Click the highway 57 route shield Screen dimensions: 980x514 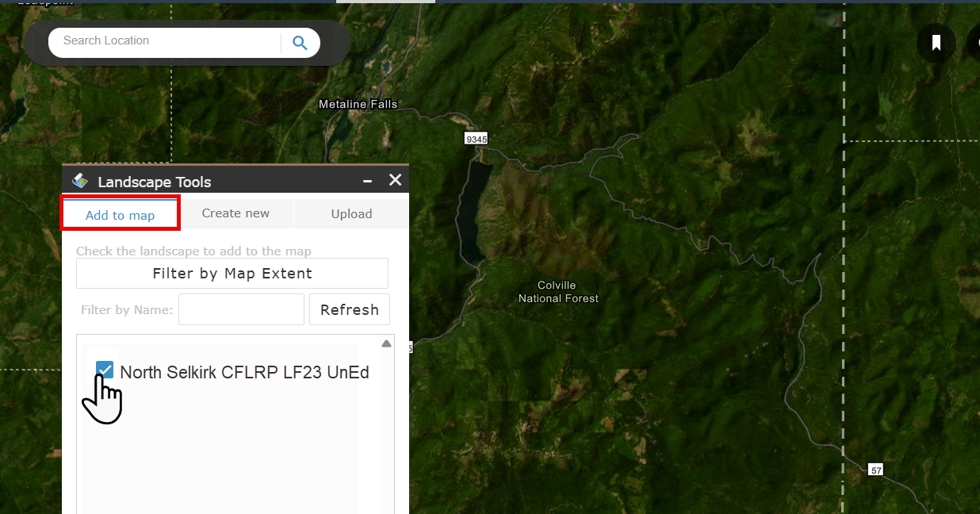tap(875, 470)
